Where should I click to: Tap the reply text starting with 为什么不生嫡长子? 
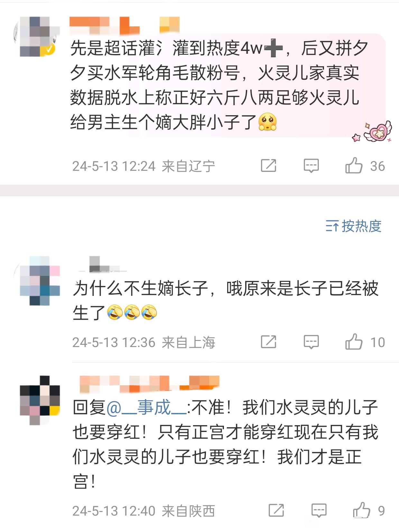(x=226, y=300)
